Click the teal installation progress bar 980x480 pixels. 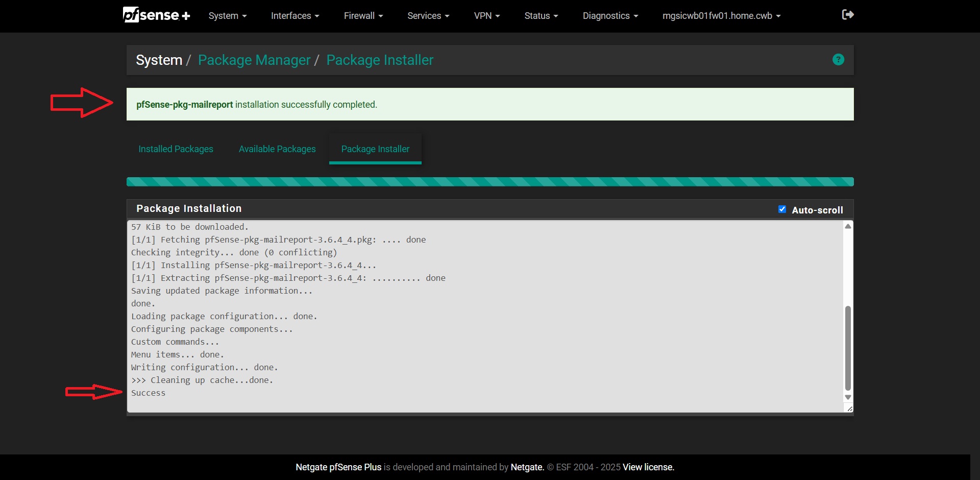pyautogui.click(x=490, y=182)
